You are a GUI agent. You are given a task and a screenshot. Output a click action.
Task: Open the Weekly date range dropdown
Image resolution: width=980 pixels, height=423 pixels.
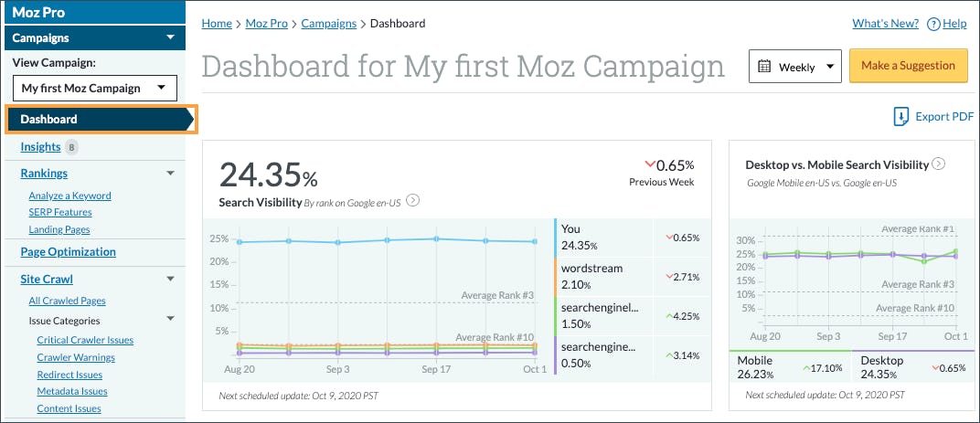coord(794,67)
